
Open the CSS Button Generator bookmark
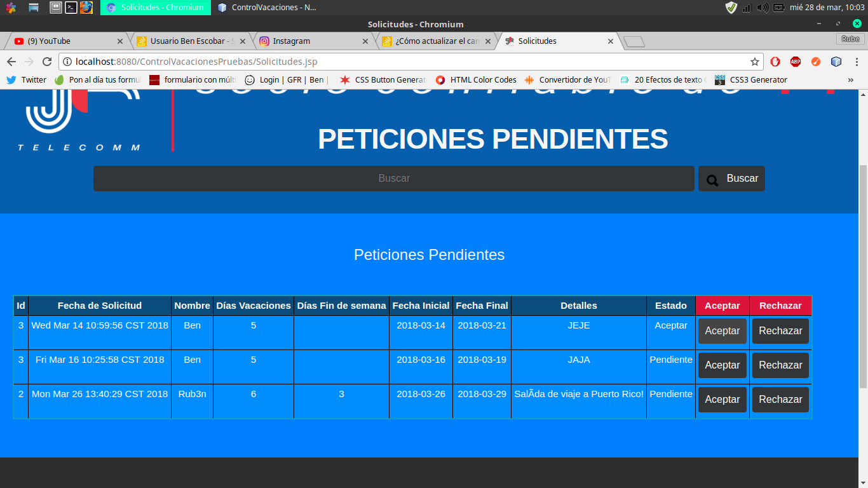coord(383,80)
